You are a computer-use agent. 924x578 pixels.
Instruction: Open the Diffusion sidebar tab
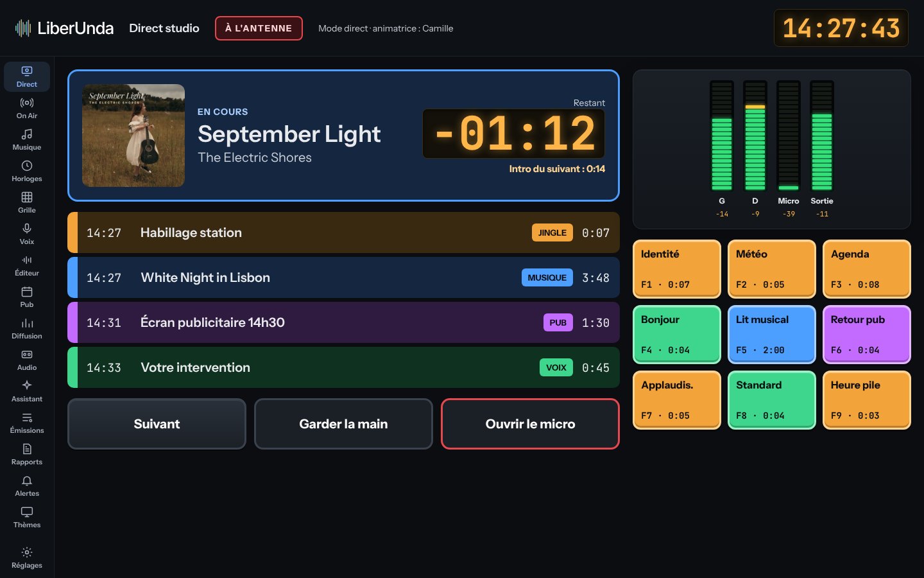[27, 328]
